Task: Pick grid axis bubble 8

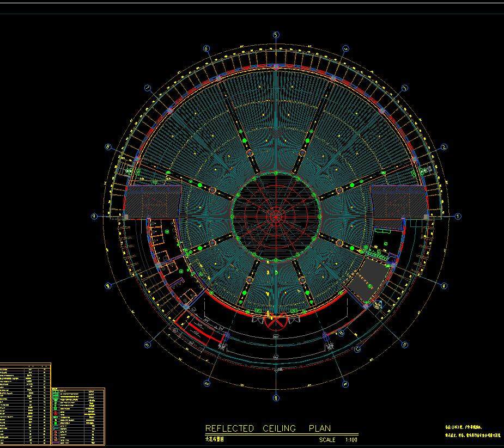Action: click(x=108, y=147)
